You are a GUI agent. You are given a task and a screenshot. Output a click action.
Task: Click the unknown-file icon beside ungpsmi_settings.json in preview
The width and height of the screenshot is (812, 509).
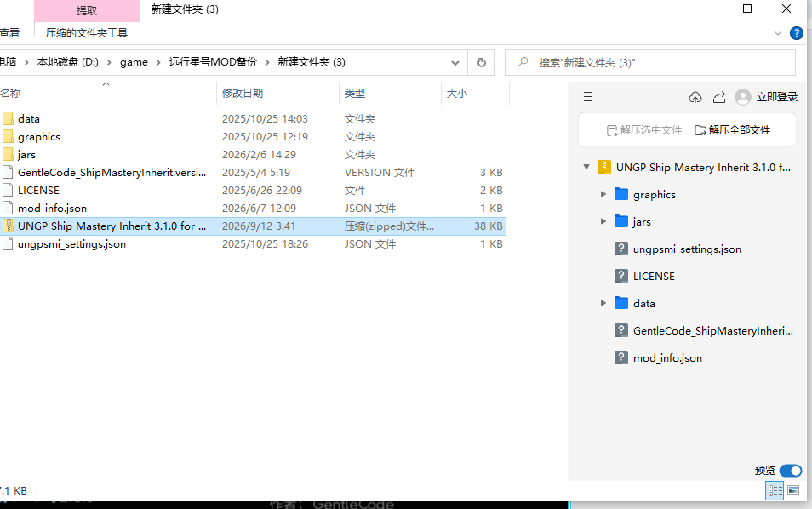click(620, 249)
